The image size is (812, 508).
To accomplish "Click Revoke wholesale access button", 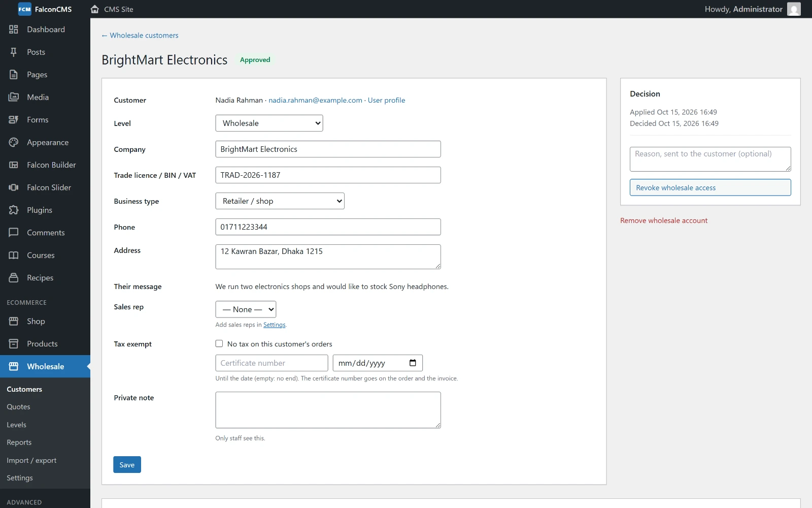I will (710, 187).
